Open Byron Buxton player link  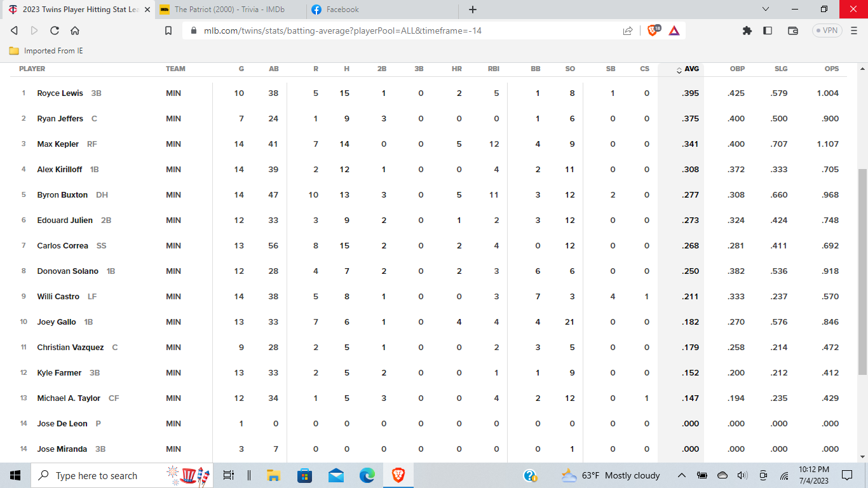(x=62, y=195)
